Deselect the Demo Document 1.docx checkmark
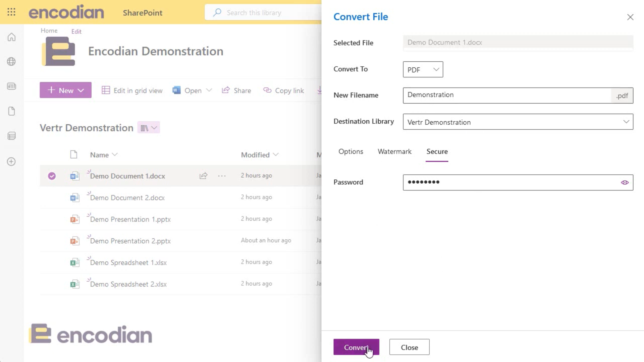This screenshot has height=362, width=644. (x=52, y=176)
